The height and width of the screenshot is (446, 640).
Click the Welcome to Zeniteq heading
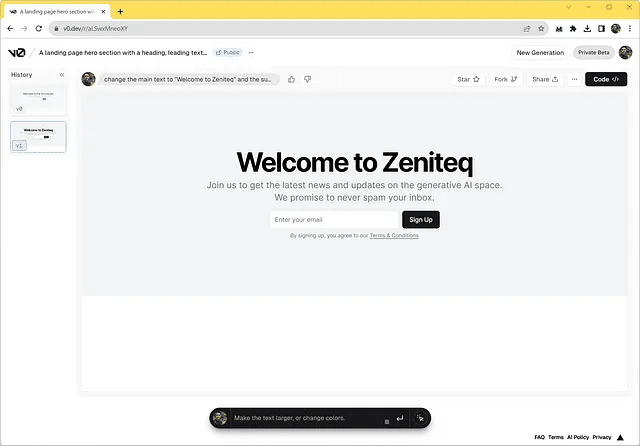(354, 162)
